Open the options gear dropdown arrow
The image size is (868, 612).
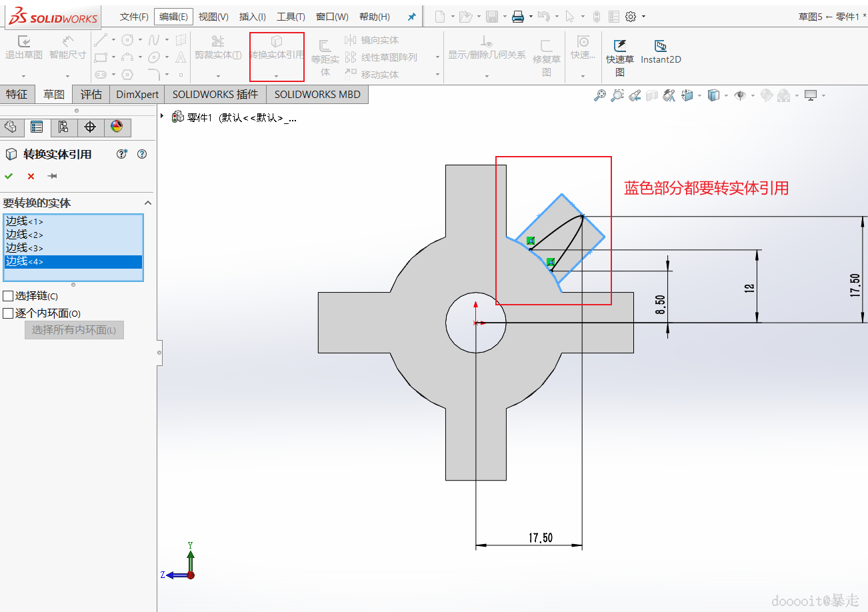[643, 17]
